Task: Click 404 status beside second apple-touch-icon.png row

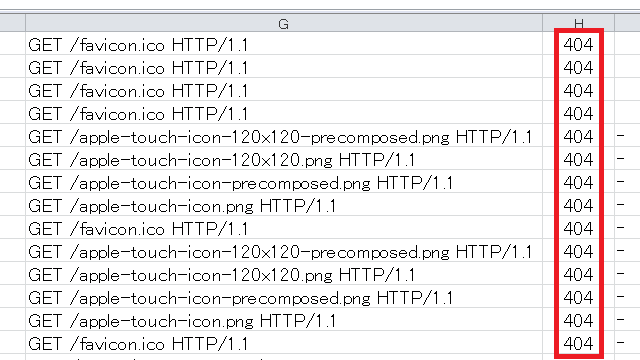Action: click(x=578, y=320)
